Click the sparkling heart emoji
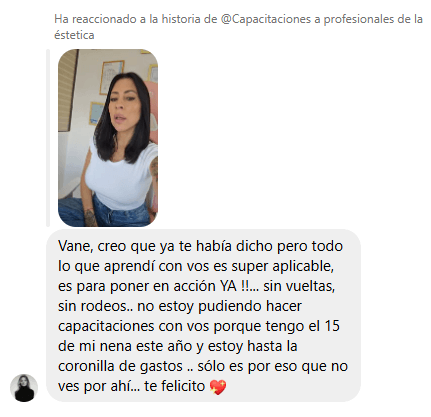431x417 pixels. tap(218, 387)
